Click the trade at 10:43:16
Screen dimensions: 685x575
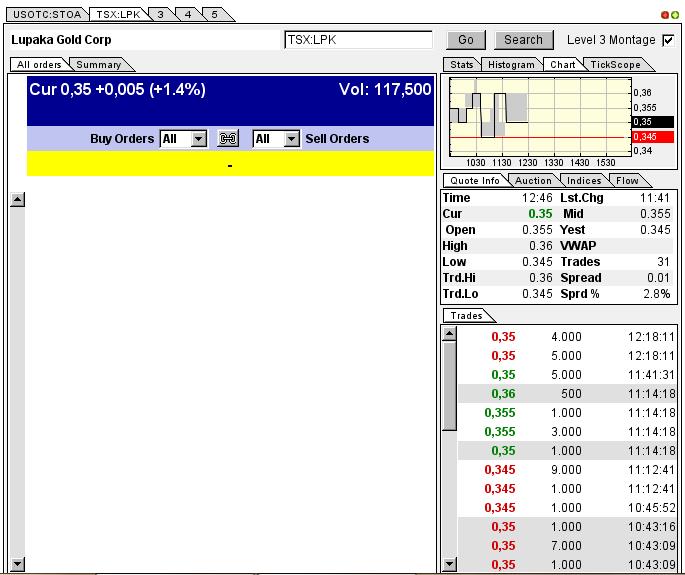566,527
